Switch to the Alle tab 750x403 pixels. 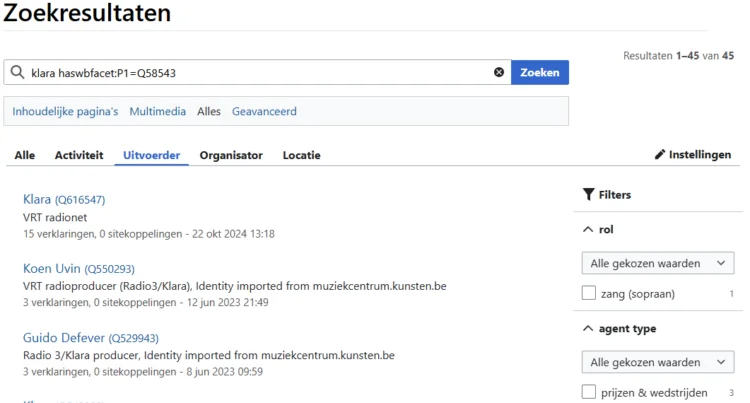(24, 155)
